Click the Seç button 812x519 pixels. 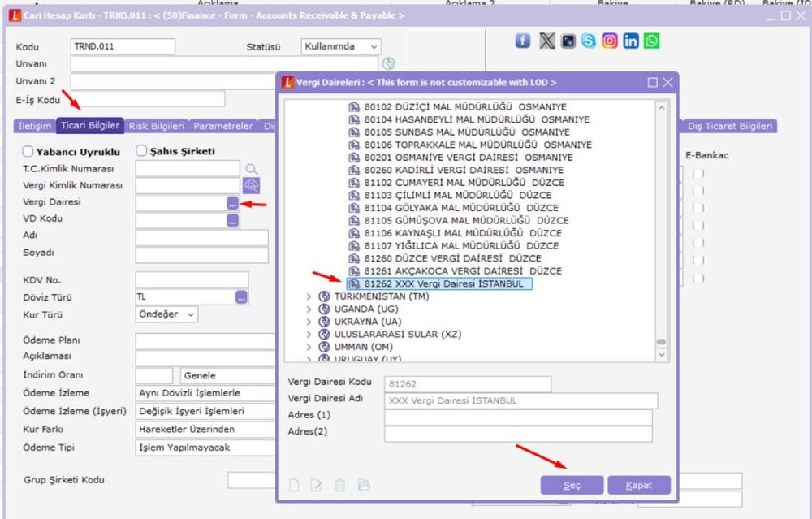click(572, 486)
